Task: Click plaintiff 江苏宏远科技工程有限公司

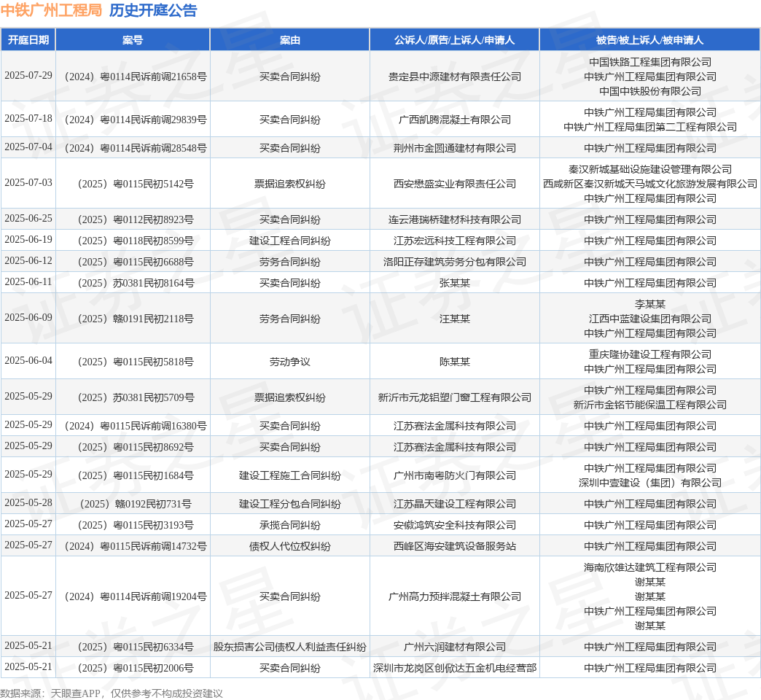Action: 454,241
